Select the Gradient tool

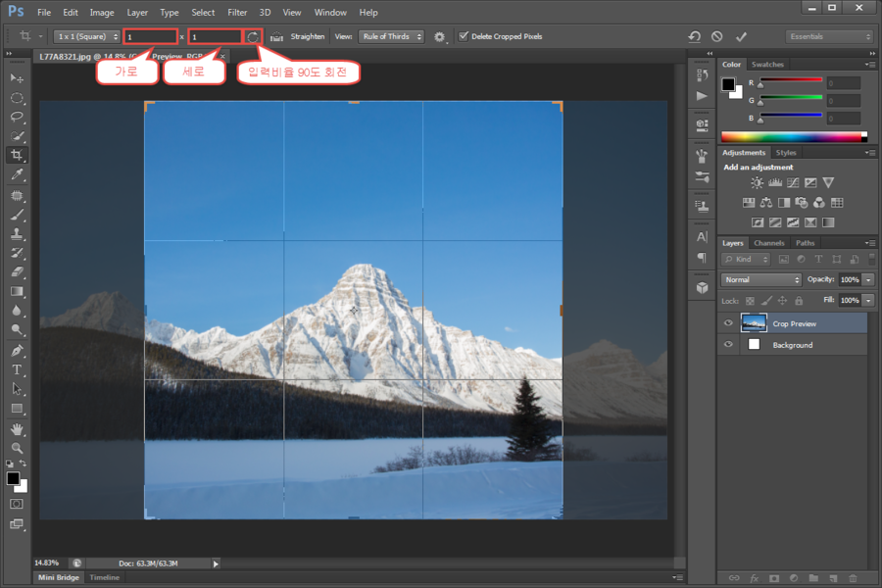tap(17, 291)
